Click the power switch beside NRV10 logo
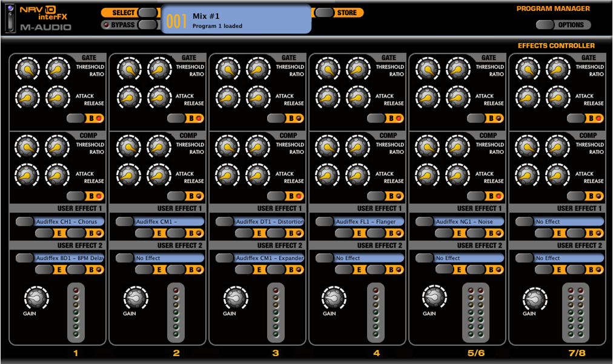Viewport: 613px width, 364px height. (x=10, y=18)
